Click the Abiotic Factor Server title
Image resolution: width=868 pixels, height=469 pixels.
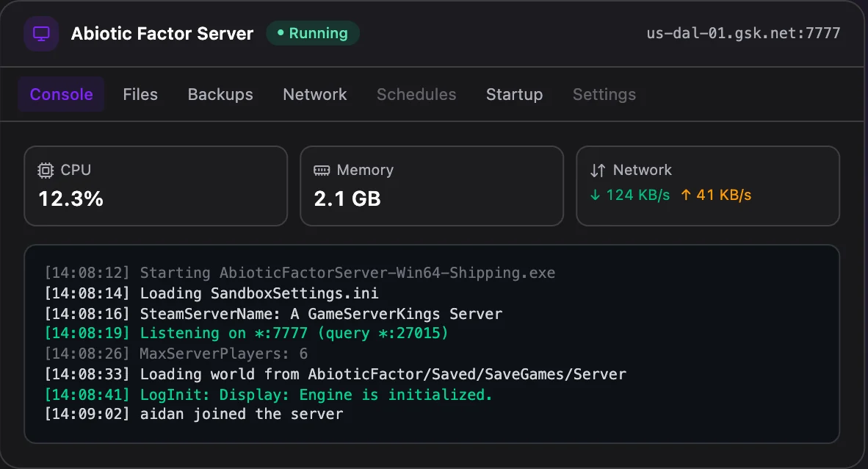(162, 34)
